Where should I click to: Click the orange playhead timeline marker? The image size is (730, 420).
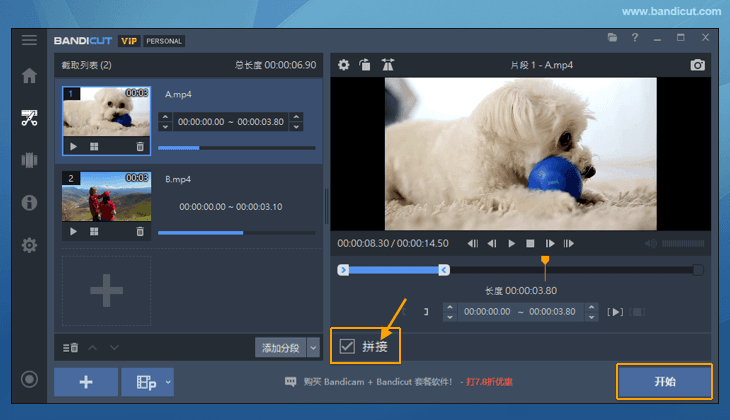click(x=545, y=262)
